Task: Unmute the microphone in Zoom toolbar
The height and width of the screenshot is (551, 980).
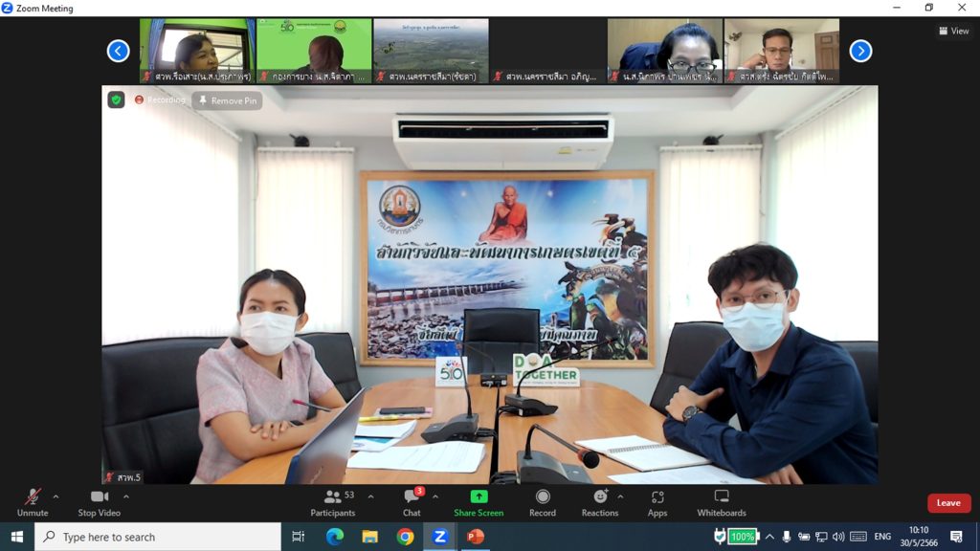Action: (33, 503)
